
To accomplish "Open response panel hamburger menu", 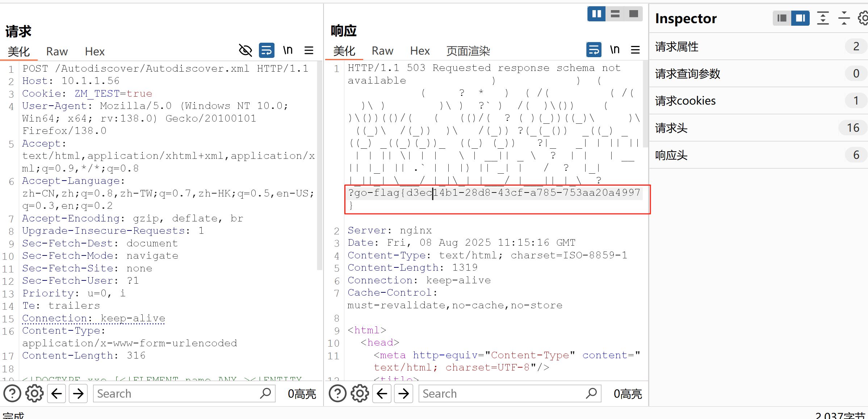I will (x=635, y=50).
